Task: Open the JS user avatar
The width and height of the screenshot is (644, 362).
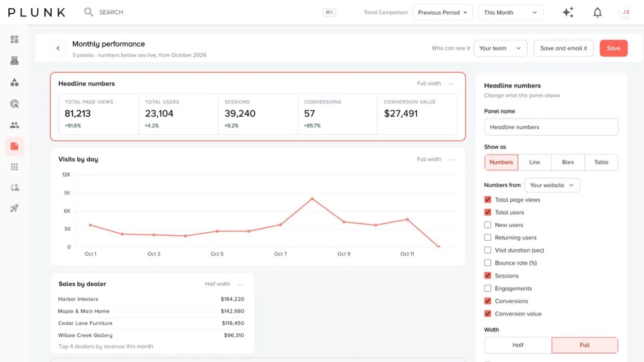Action: [x=626, y=12]
